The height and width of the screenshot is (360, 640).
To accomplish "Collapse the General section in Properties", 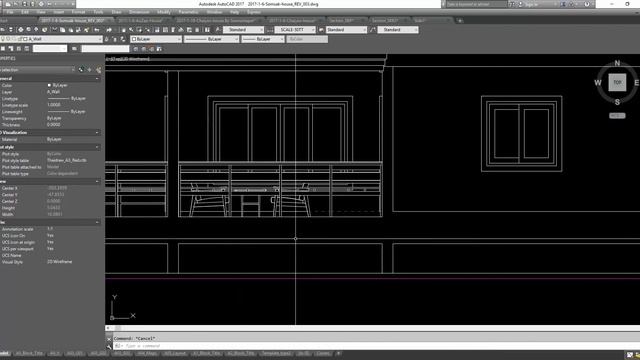I will pos(97,78).
